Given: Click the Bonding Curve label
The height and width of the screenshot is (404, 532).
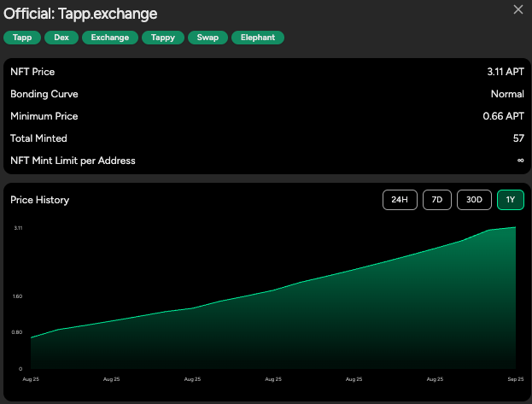Looking at the screenshot, I should [x=44, y=94].
